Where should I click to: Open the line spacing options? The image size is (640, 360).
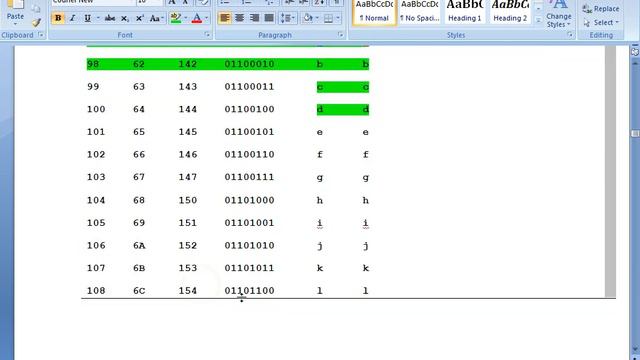[287, 18]
